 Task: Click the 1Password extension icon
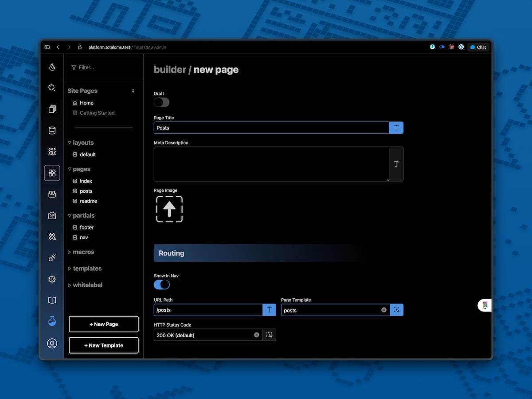tap(461, 47)
